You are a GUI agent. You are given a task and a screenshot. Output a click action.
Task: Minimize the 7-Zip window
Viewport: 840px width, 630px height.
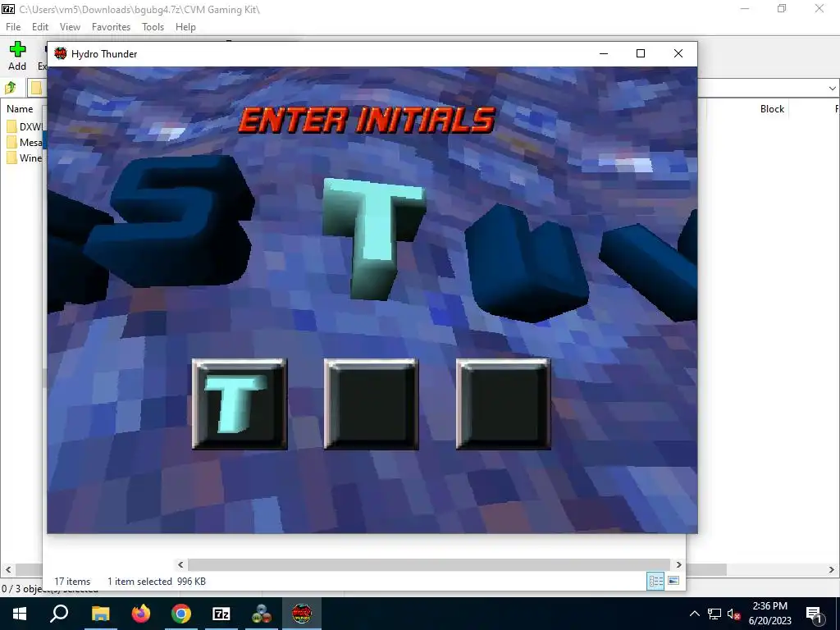click(745, 8)
